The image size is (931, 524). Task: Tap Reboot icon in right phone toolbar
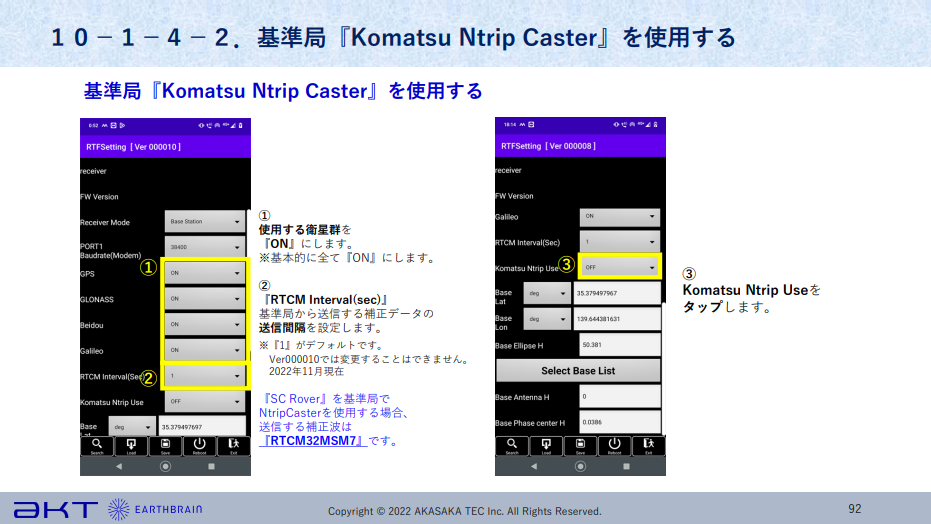coord(615,446)
